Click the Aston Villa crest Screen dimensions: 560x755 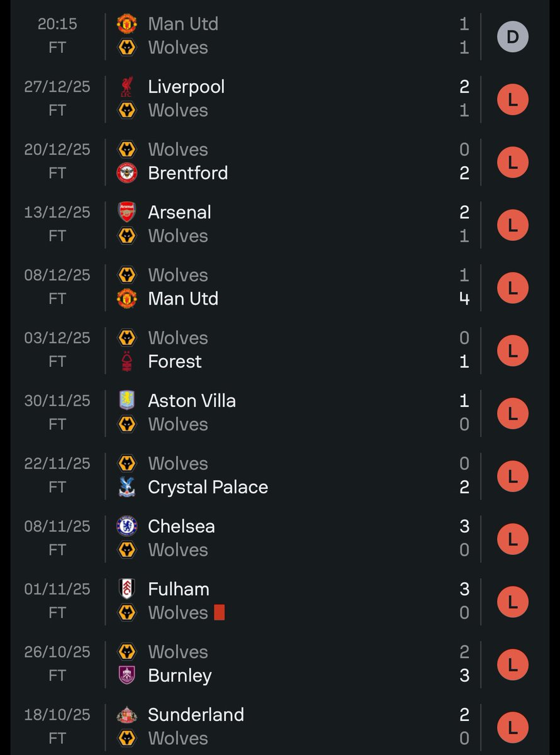[127, 401]
